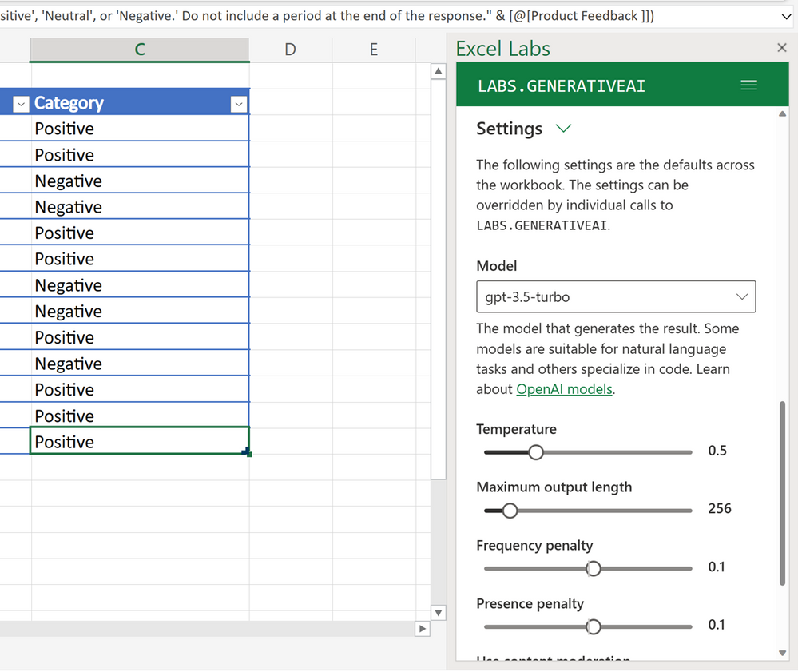Click the scroll-up arrow on the sheet scrollbar
The width and height of the screenshot is (798, 672).
[438, 70]
